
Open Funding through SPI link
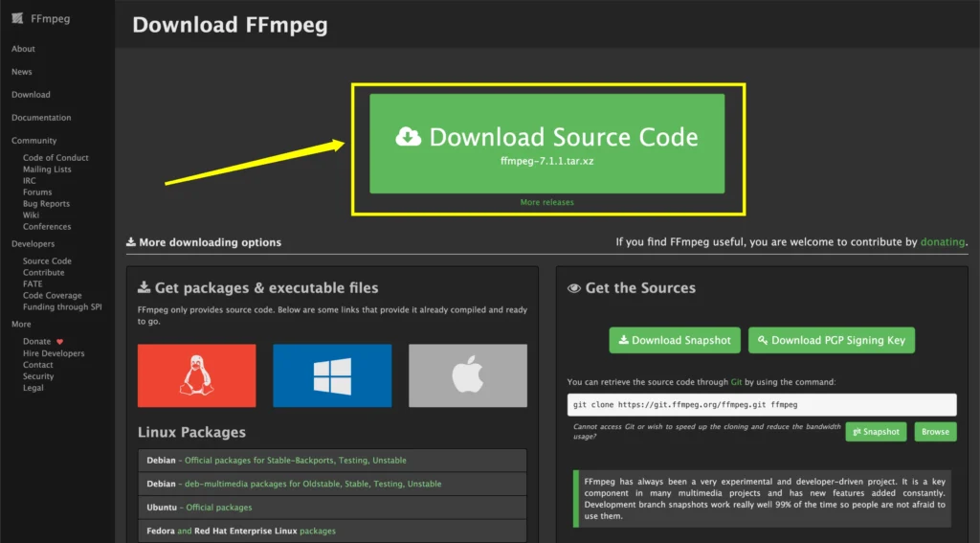(62, 306)
